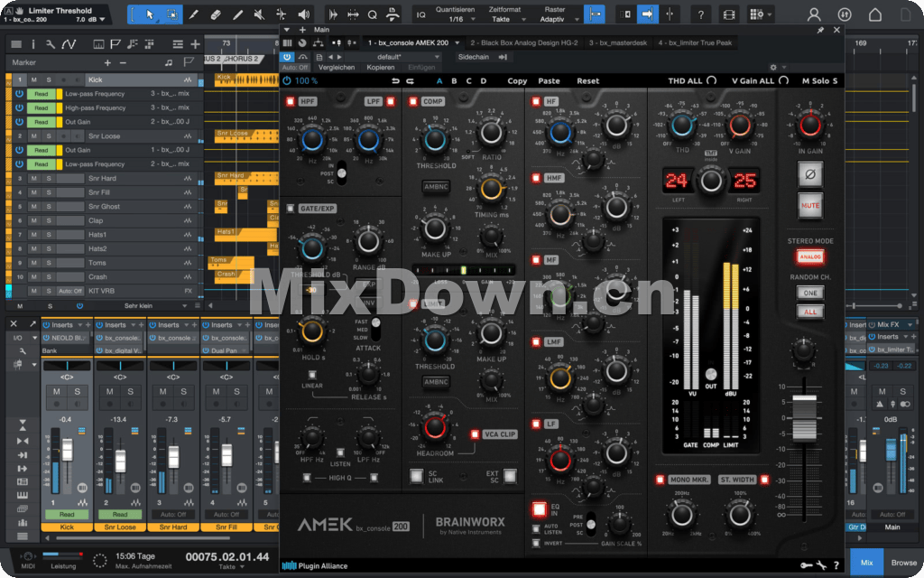Click the Kick clip in the timeline
The width and height of the screenshot is (924, 578).
[x=245, y=79]
